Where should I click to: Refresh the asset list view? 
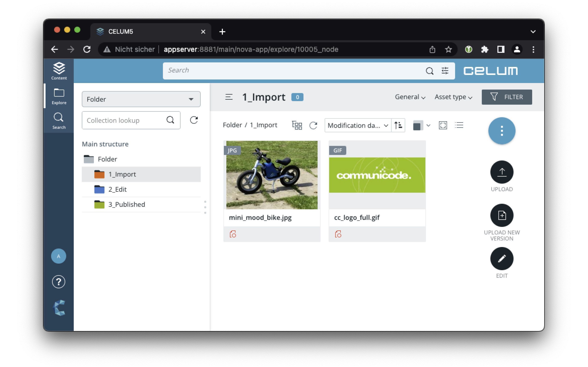coord(314,125)
